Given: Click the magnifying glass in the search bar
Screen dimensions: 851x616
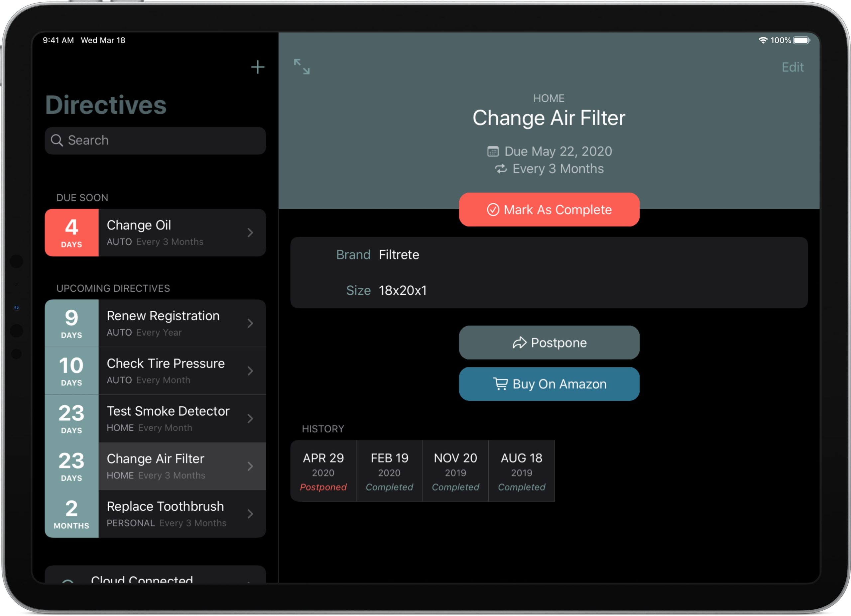Looking at the screenshot, I should [58, 140].
